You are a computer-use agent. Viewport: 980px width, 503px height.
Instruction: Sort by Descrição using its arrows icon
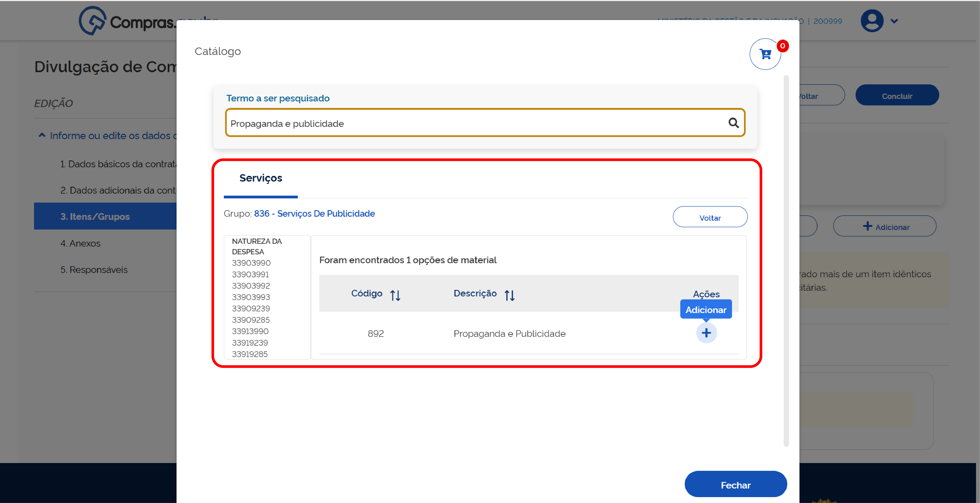(509, 295)
